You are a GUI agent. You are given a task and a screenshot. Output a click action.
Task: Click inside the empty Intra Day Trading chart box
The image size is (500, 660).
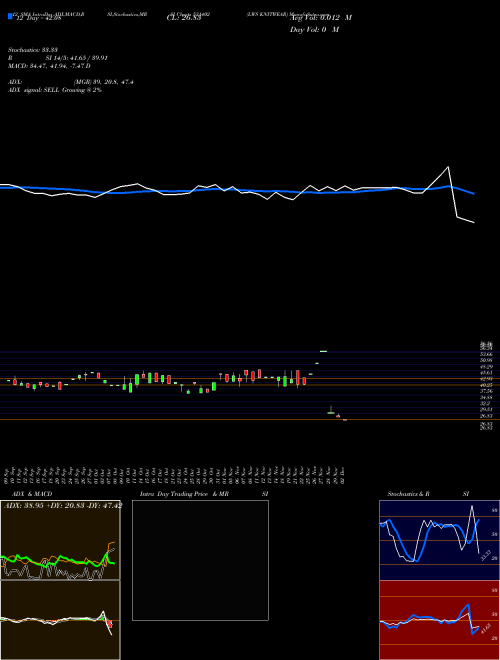(200, 560)
